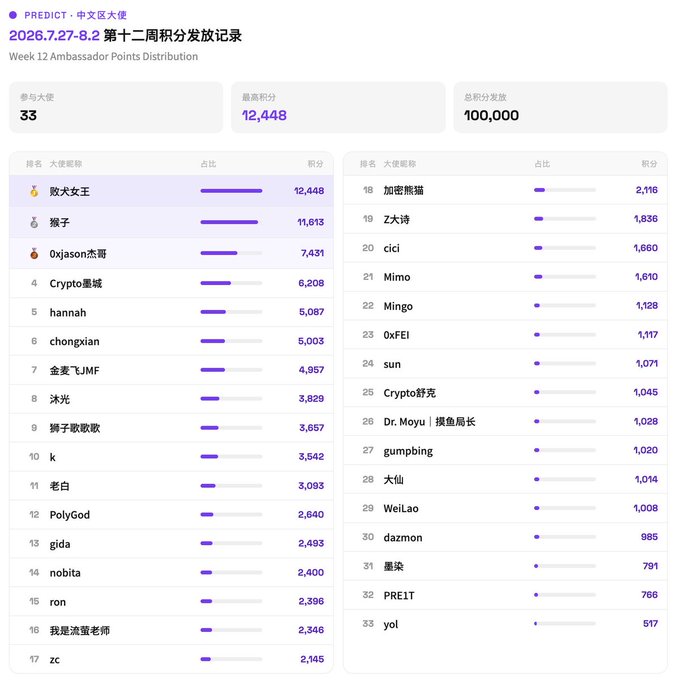Image resolution: width=675 pixels, height=680 pixels.
Task: Select the name 老白
Action: 59,486
